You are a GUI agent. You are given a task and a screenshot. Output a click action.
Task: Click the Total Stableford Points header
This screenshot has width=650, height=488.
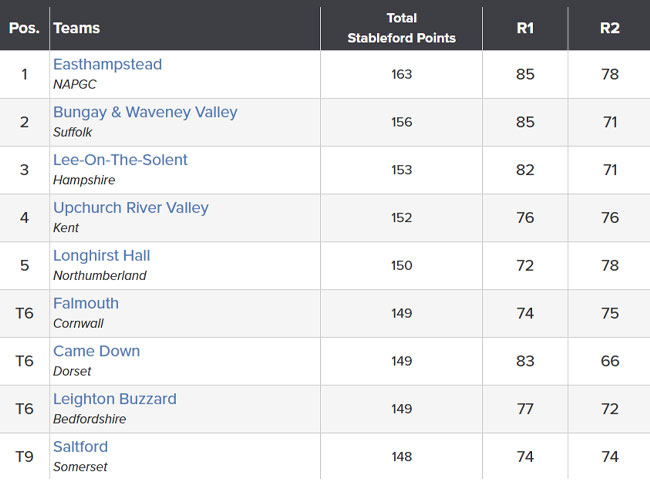pyautogui.click(x=401, y=28)
